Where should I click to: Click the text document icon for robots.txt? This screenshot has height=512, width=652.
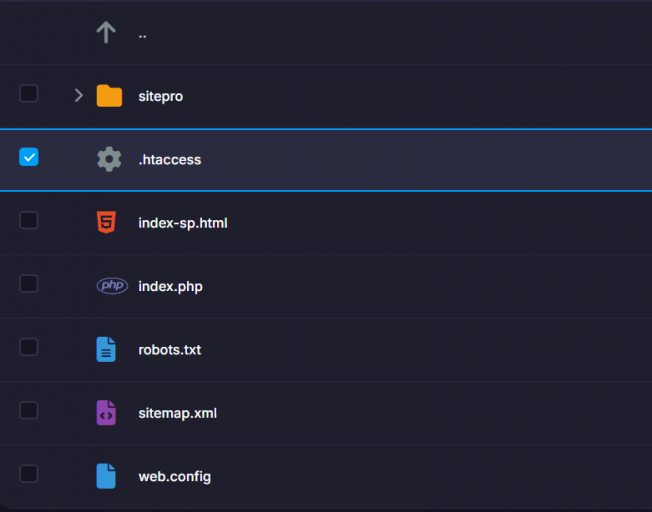coord(106,349)
